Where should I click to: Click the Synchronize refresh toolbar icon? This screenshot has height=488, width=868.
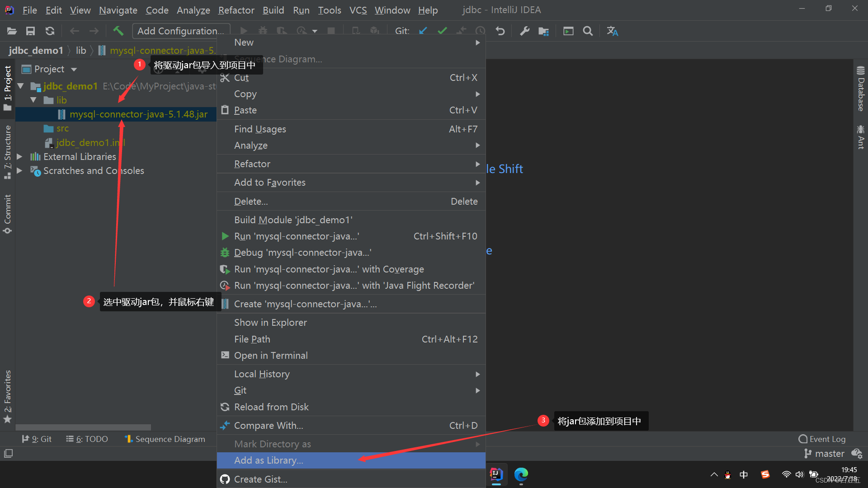pos(50,31)
